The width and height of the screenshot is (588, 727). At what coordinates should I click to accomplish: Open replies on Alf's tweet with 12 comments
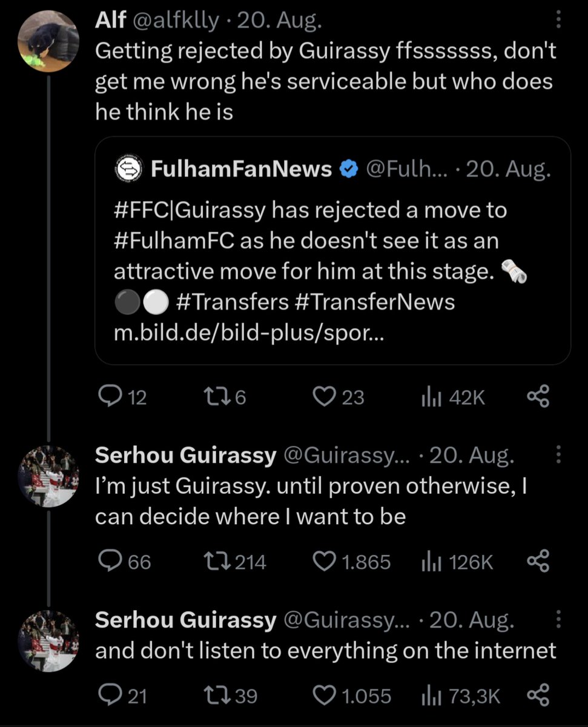coord(122,397)
